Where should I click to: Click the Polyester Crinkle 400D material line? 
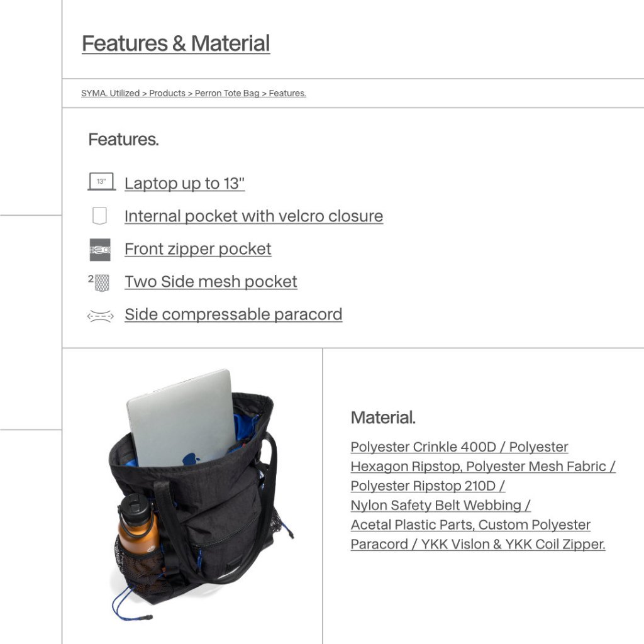click(459, 447)
